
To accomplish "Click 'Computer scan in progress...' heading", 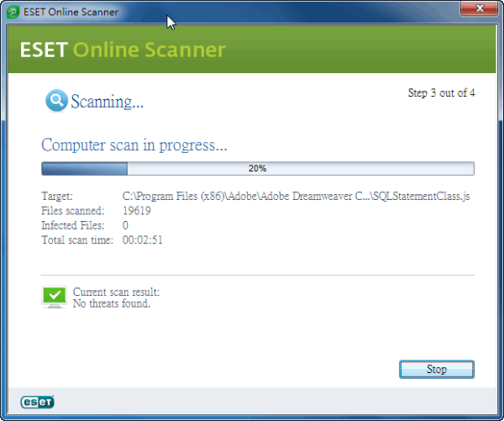I will click(x=134, y=145).
